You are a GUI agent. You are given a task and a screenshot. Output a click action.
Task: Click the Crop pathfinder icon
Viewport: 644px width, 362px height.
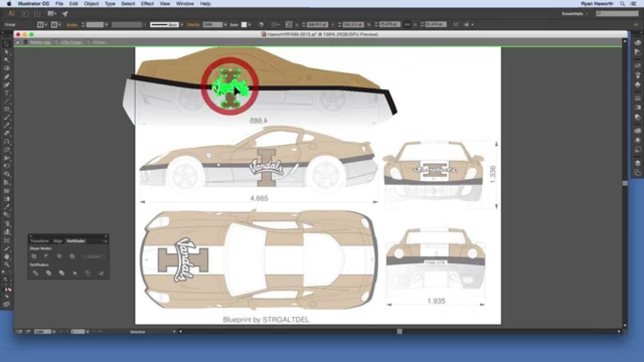pos(75,273)
